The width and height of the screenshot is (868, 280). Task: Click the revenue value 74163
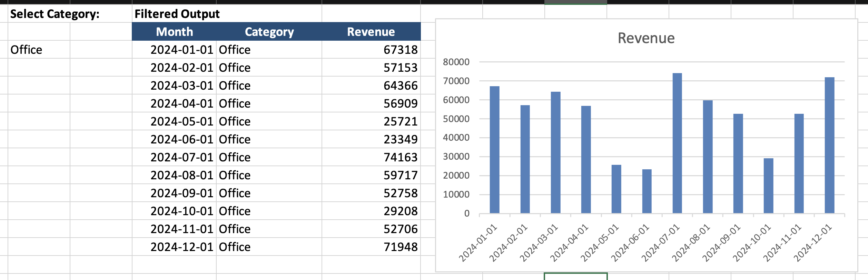pos(400,157)
